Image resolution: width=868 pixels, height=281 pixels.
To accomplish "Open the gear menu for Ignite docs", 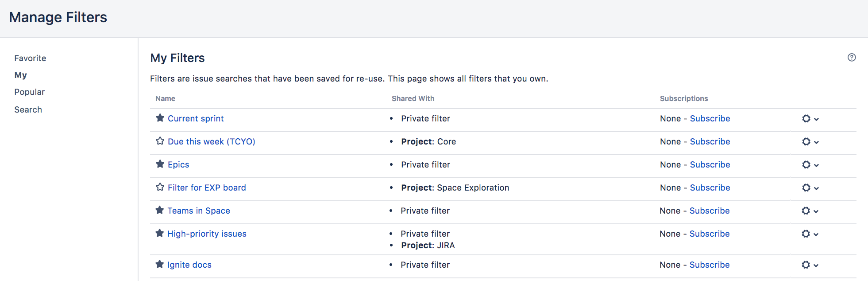I will 806,265.
